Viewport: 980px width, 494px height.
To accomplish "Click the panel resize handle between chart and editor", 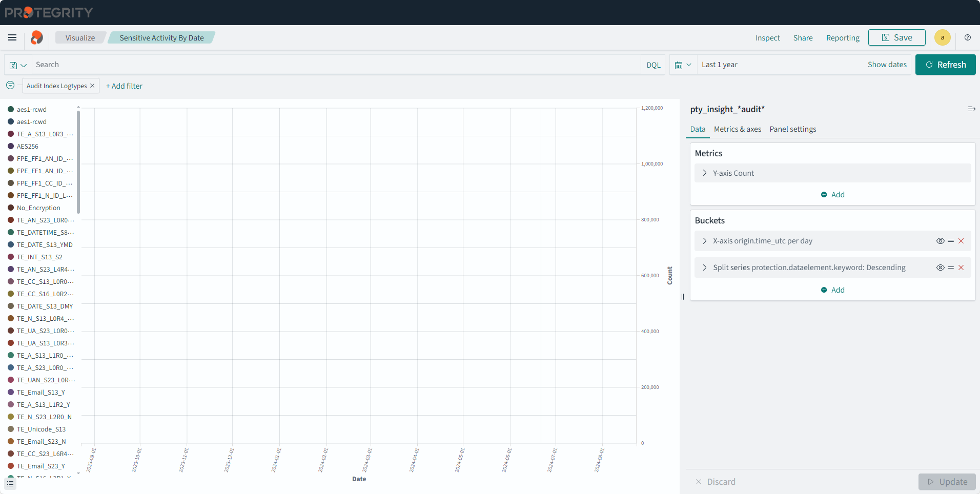I will (x=683, y=296).
